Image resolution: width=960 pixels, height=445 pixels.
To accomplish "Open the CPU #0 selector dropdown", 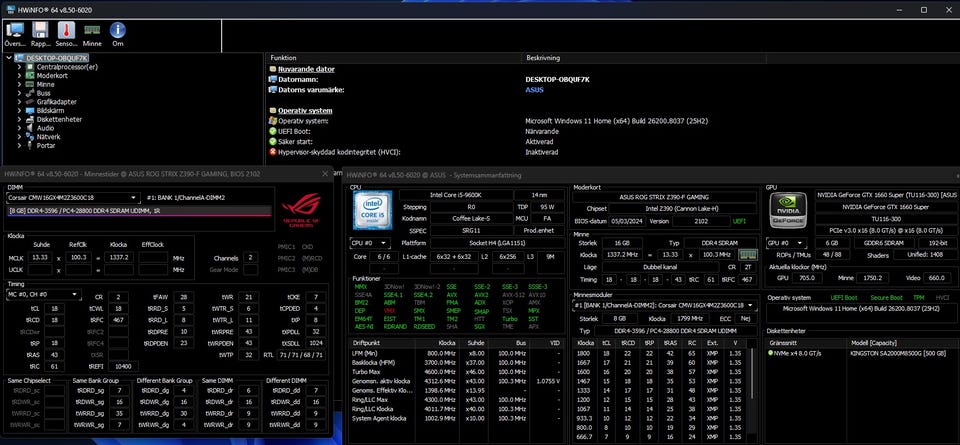I will pyautogui.click(x=372, y=243).
